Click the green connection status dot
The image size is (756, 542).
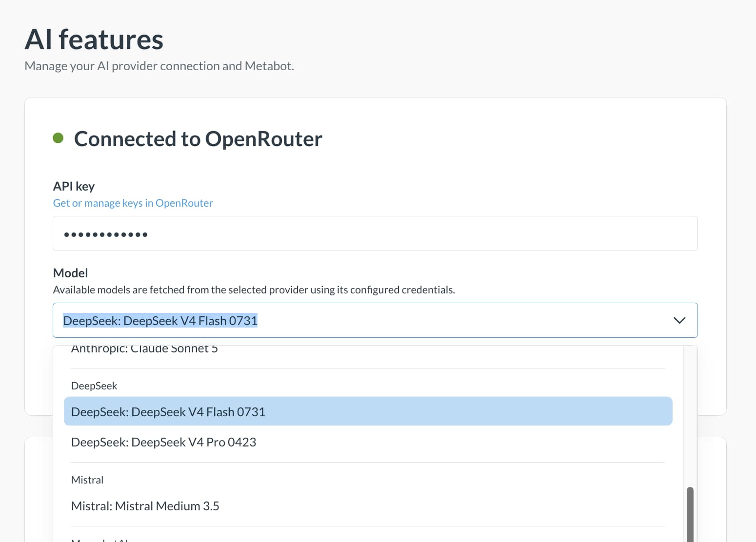coord(58,138)
